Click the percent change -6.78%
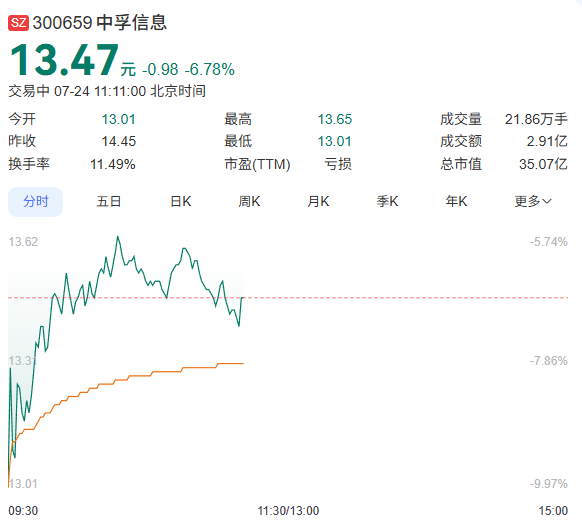This screenshot has height=526, width=582. [x=210, y=69]
